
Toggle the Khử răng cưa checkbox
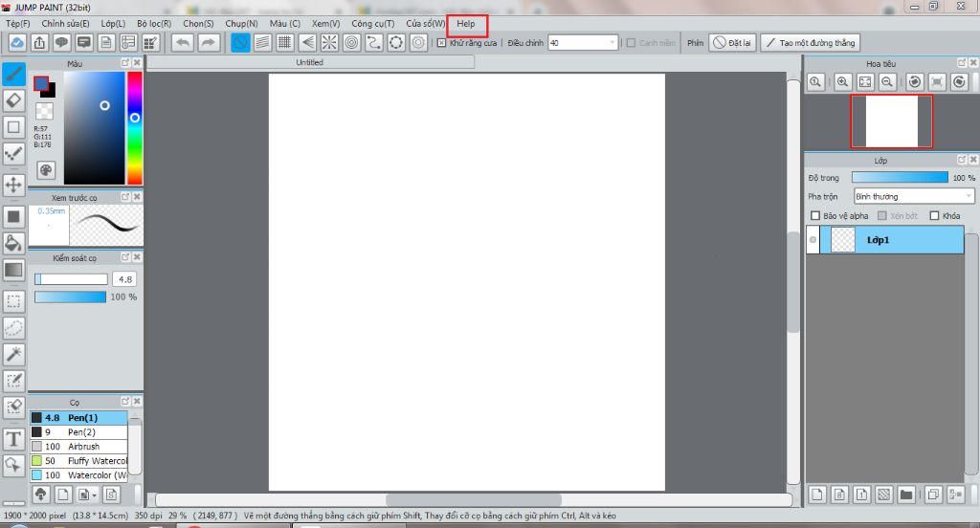(441, 43)
